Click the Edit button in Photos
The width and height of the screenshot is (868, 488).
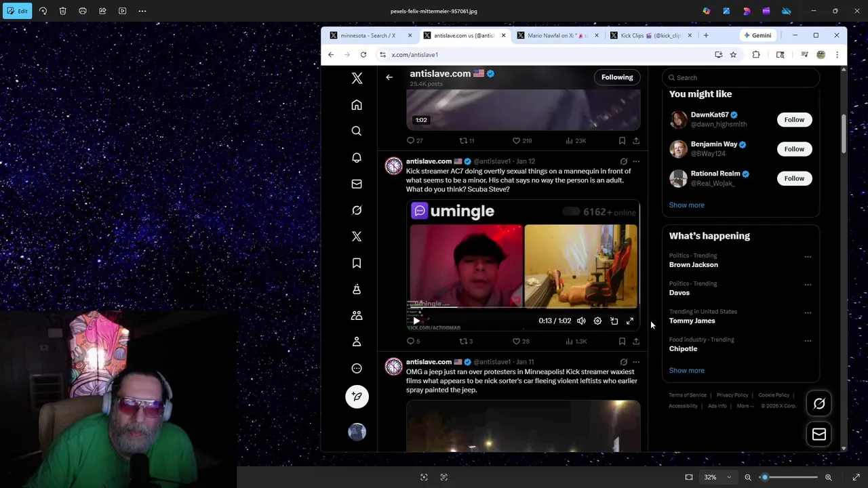coord(17,11)
